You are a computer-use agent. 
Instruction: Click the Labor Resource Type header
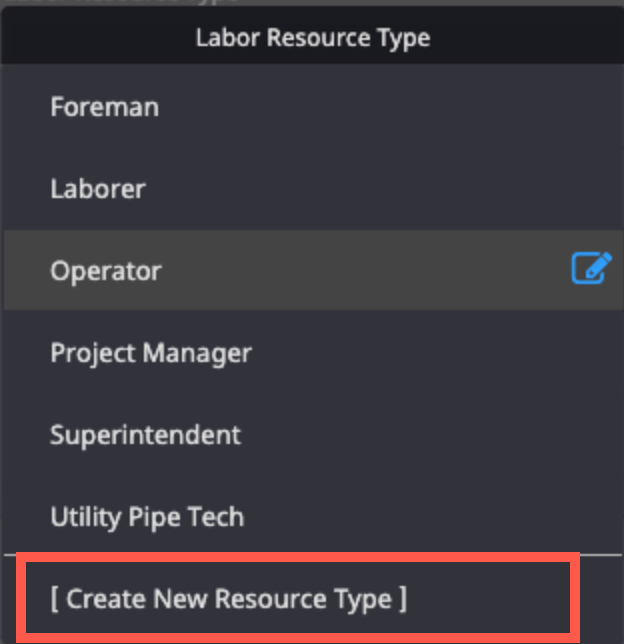coord(313,37)
